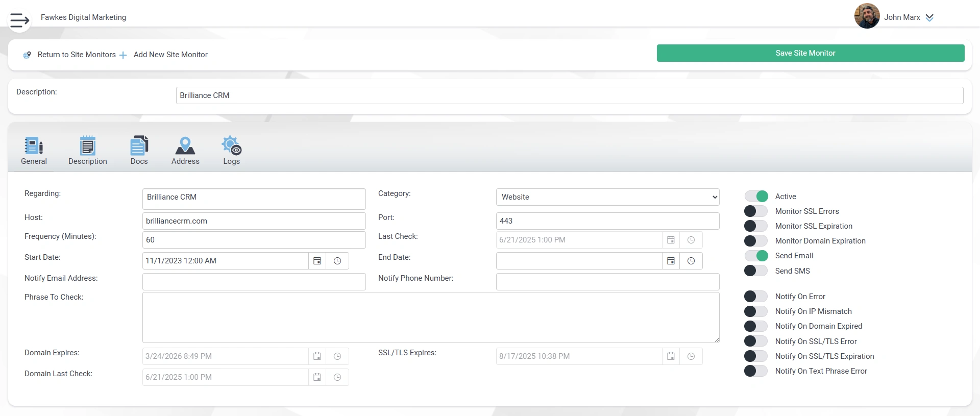The height and width of the screenshot is (416, 980).
Task: Open Domain Last Check calendar icon
Action: point(317,377)
